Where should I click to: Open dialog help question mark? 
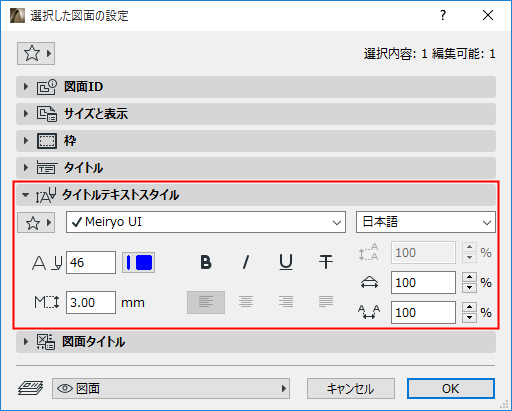click(x=443, y=15)
